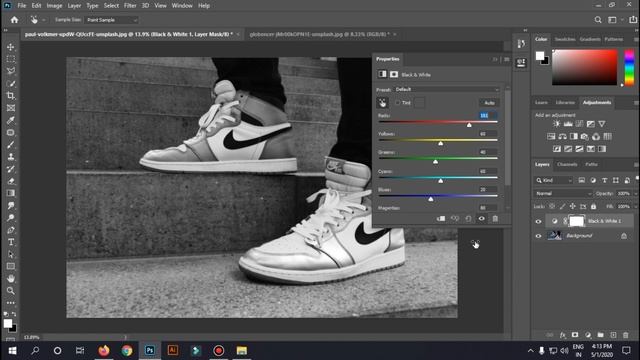Select the Eraser tool

11,181
